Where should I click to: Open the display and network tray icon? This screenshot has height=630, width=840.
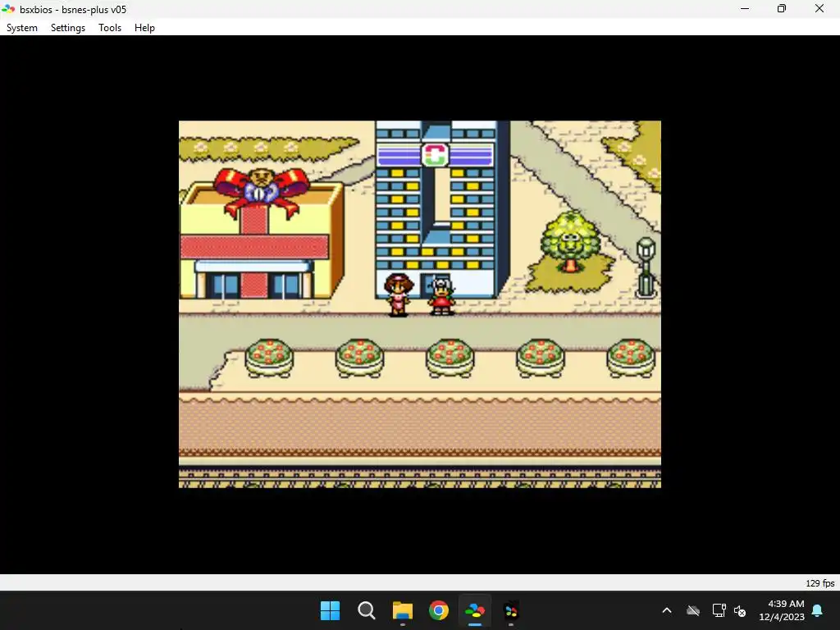(719, 610)
